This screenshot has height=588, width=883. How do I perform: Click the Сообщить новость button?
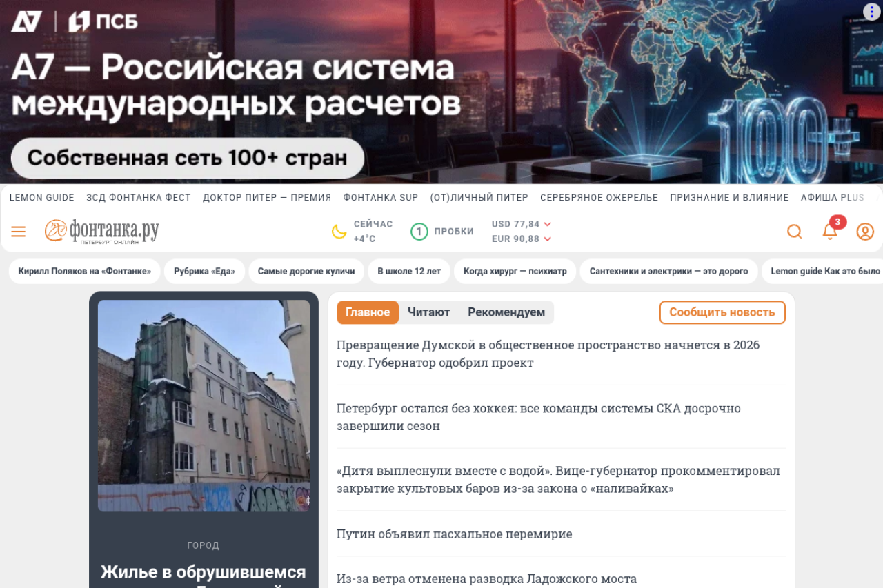point(722,312)
